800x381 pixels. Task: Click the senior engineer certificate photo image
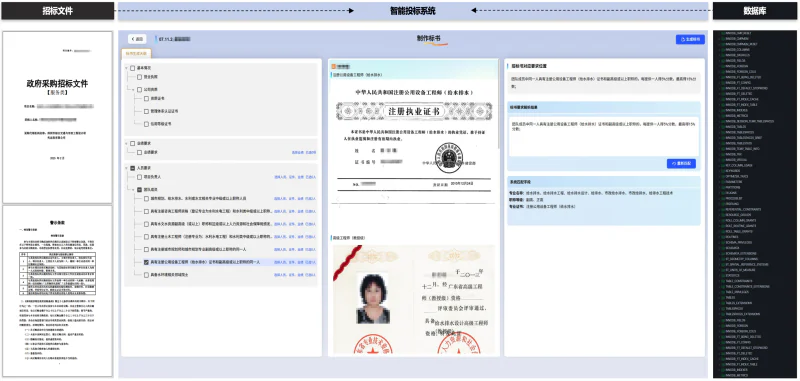[x=414, y=299]
